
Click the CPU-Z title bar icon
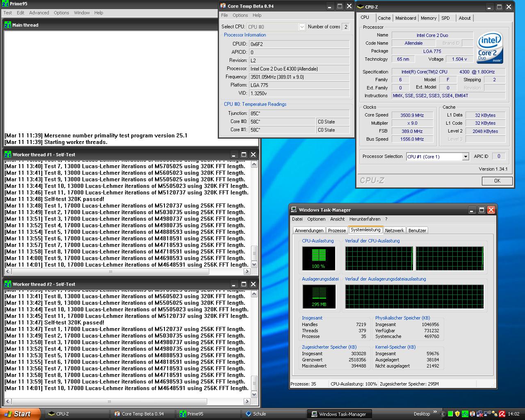(361, 7)
